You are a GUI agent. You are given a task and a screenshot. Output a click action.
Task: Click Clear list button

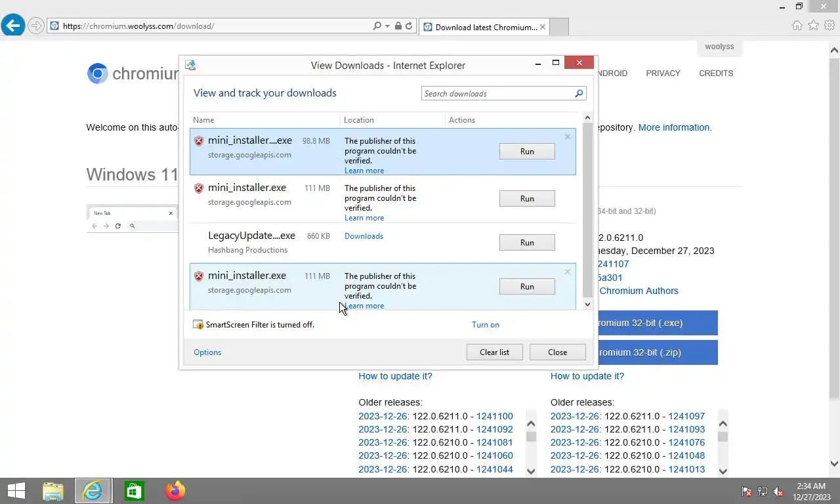[x=494, y=352]
